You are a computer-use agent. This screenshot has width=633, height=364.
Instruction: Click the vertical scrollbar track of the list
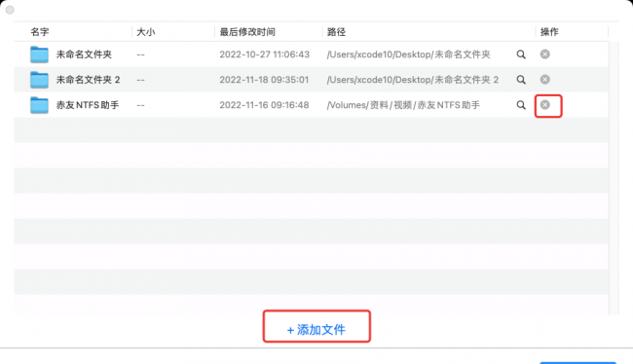[x=614, y=177]
